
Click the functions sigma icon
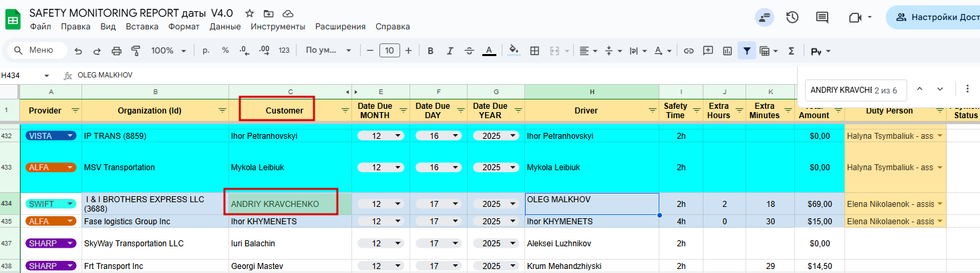pyautogui.click(x=791, y=51)
